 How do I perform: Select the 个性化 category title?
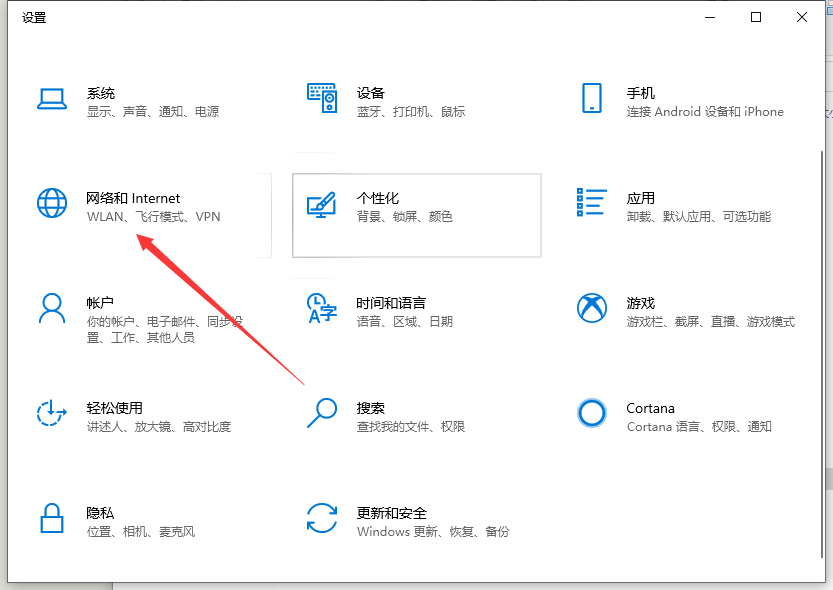point(378,198)
